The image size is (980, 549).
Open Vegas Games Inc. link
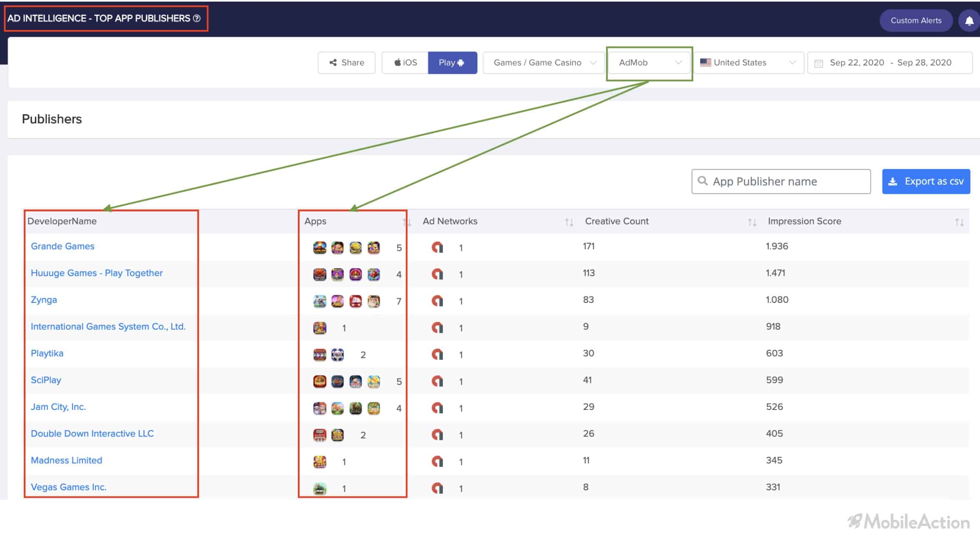pos(69,487)
